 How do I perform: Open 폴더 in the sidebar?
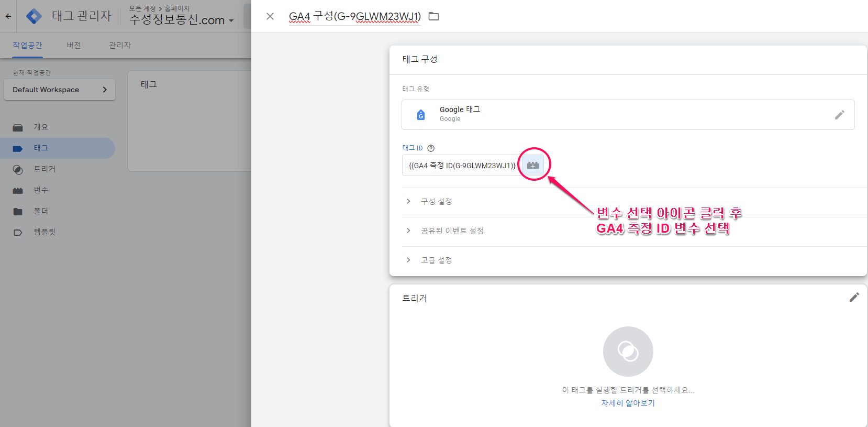point(41,211)
